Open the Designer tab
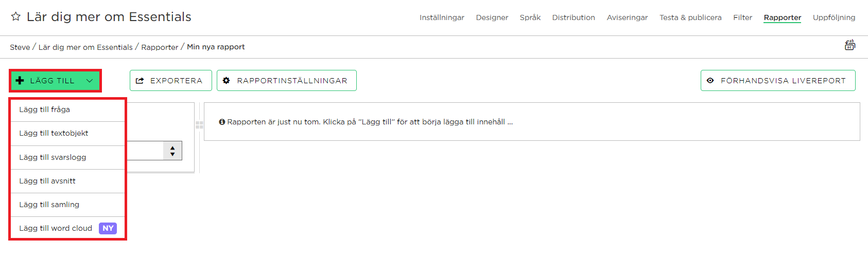The width and height of the screenshot is (868, 258). [x=492, y=17]
